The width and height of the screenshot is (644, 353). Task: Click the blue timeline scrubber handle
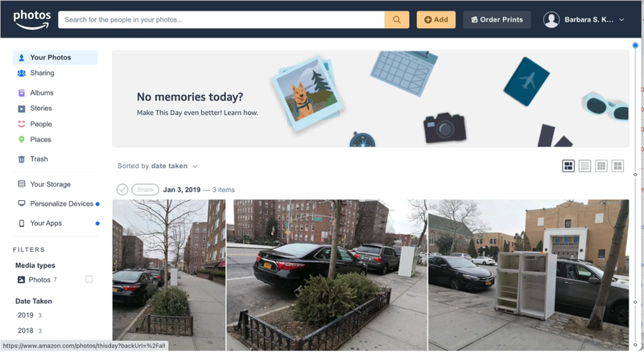(x=635, y=45)
